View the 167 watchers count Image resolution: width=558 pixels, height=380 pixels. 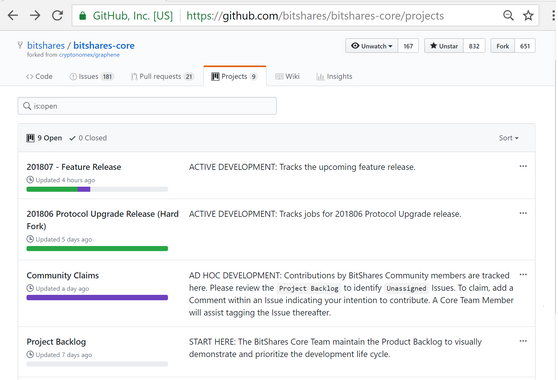point(408,46)
